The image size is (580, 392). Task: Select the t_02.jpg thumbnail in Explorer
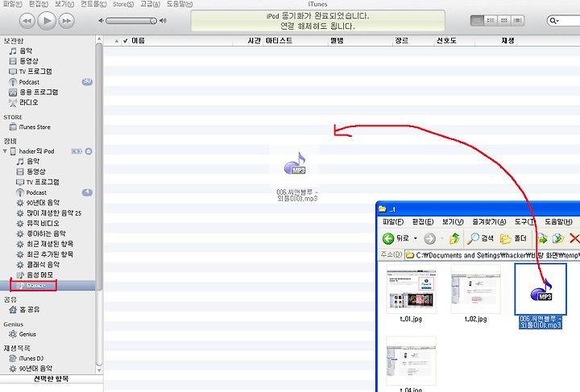476,289
